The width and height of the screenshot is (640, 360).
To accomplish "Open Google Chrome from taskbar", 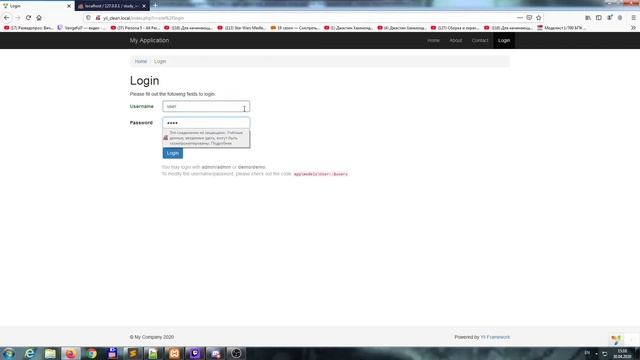I will pyautogui.click(x=91, y=353).
